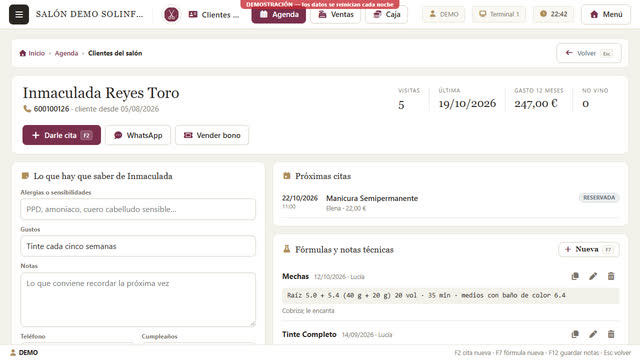Delete the Mechas formula
The height and width of the screenshot is (360, 640).
point(611,276)
